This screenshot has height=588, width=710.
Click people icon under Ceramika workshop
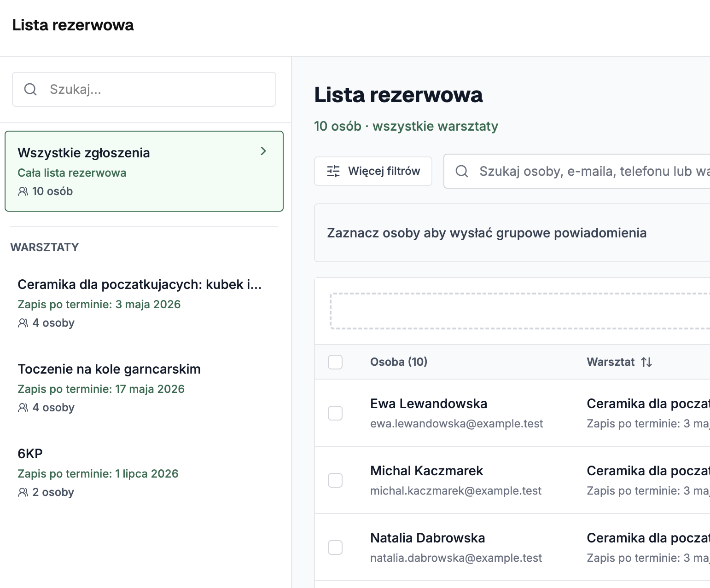pos(23,323)
